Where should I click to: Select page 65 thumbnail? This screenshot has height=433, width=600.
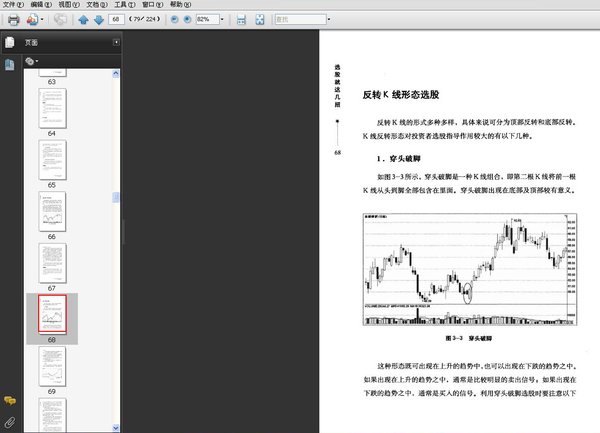pyautogui.click(x=52, y=160)
